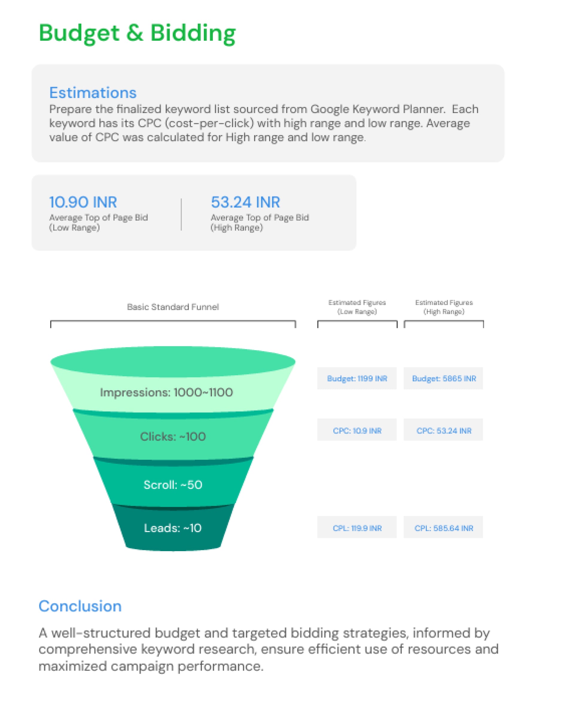Click the Google Keyword Planner paragraph

tap(263, 123)
